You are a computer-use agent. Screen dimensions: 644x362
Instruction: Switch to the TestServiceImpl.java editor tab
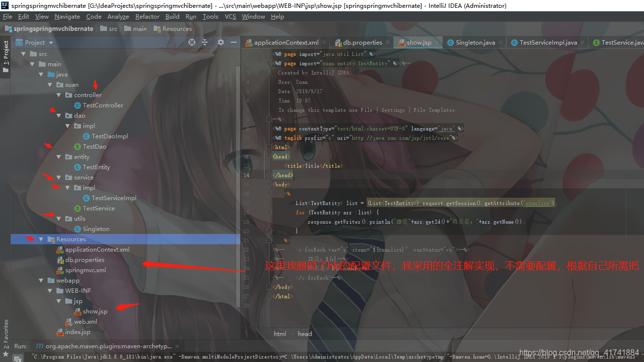548,43
